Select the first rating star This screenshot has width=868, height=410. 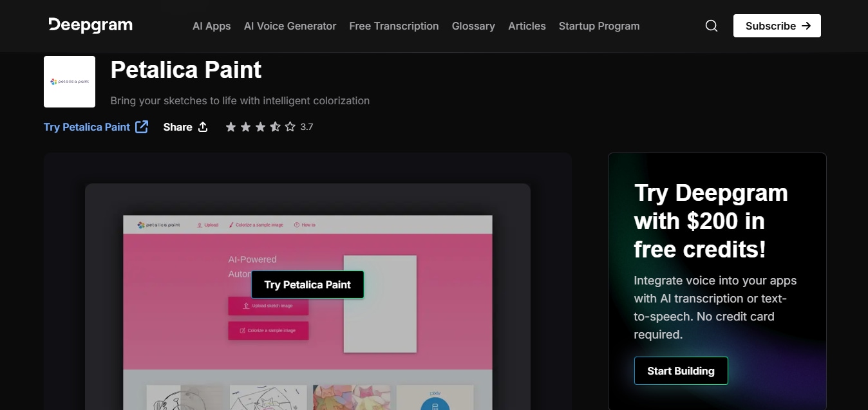pyautogui.click(x=231, y=127)
